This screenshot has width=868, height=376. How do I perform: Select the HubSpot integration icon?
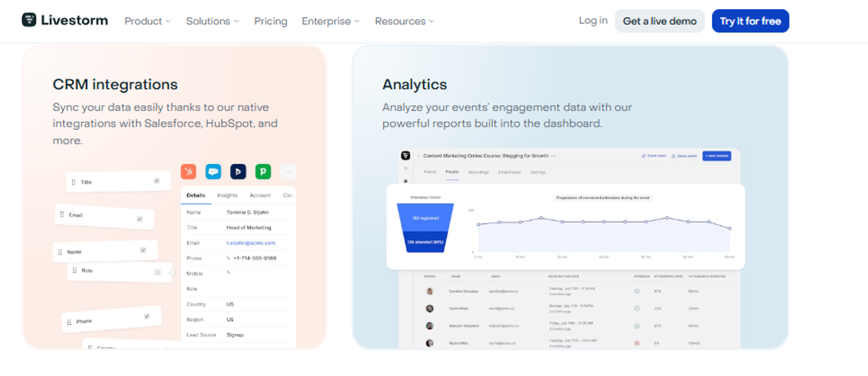(x=189, y=171)
